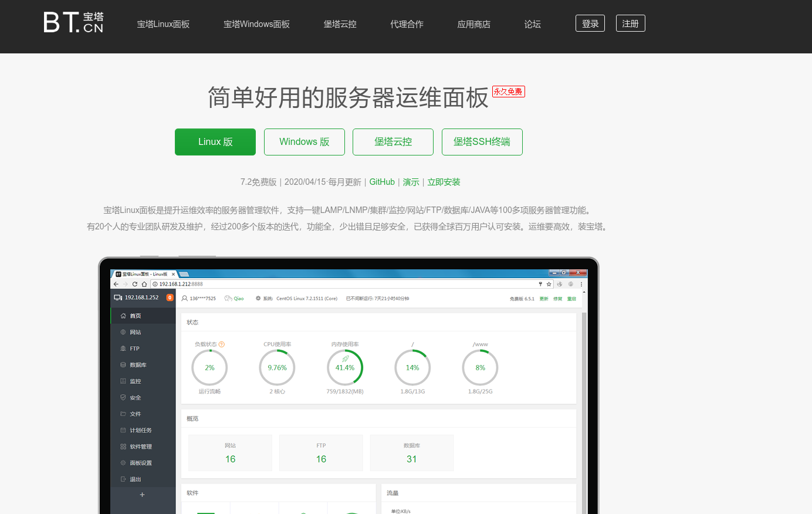Open the 应用商店 navigation menu item
The height and width of the screenshot is (514, 812).
(x=473, y=24)
